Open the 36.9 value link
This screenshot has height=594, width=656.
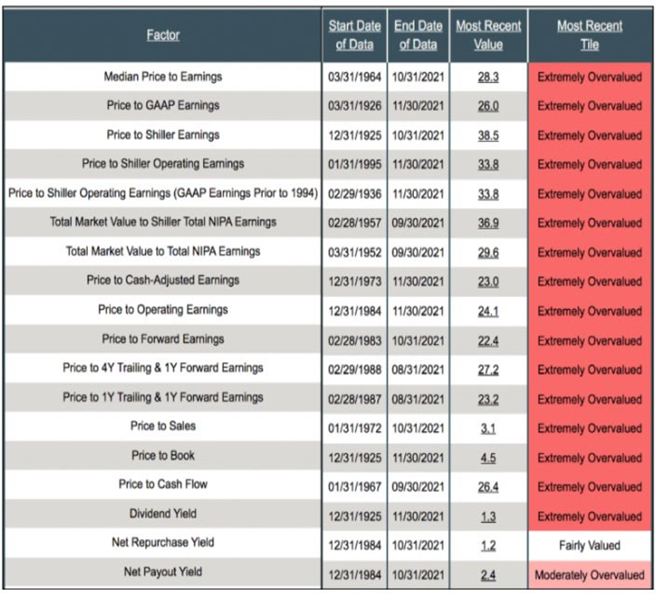488,223
